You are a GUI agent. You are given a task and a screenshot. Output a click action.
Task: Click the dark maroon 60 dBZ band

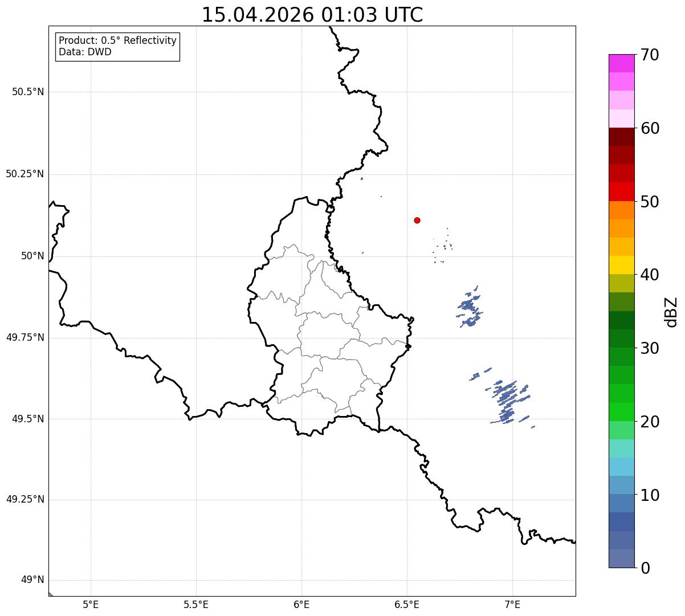[x=621, y=137]
